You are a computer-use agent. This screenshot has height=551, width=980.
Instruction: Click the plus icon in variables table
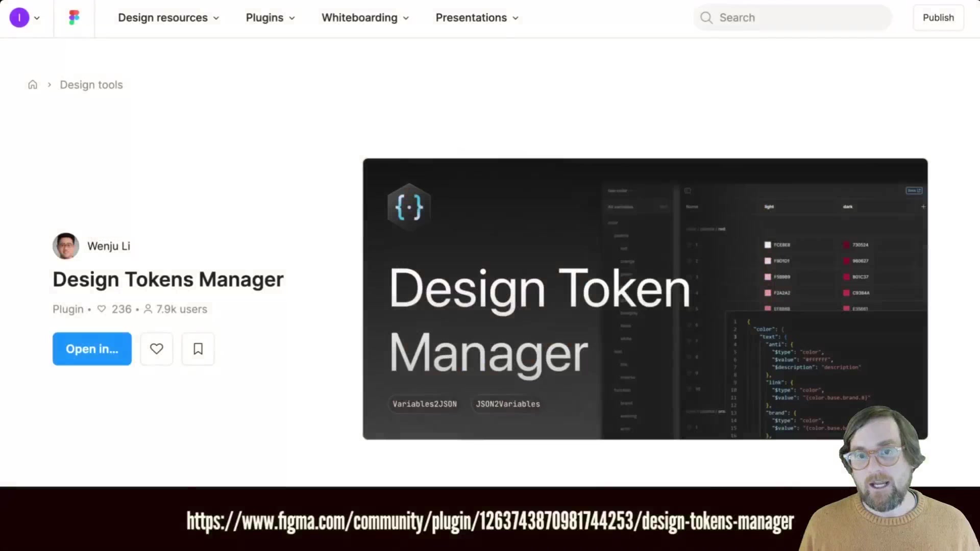(923, 207)
